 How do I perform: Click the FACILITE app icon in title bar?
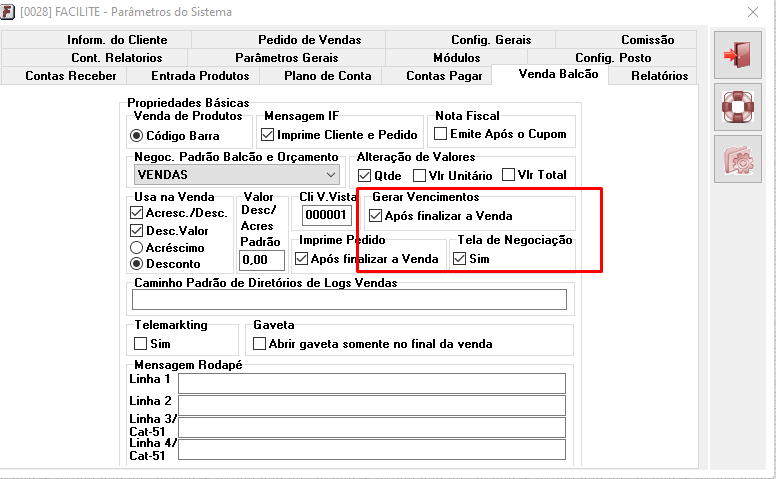(7, 11)
